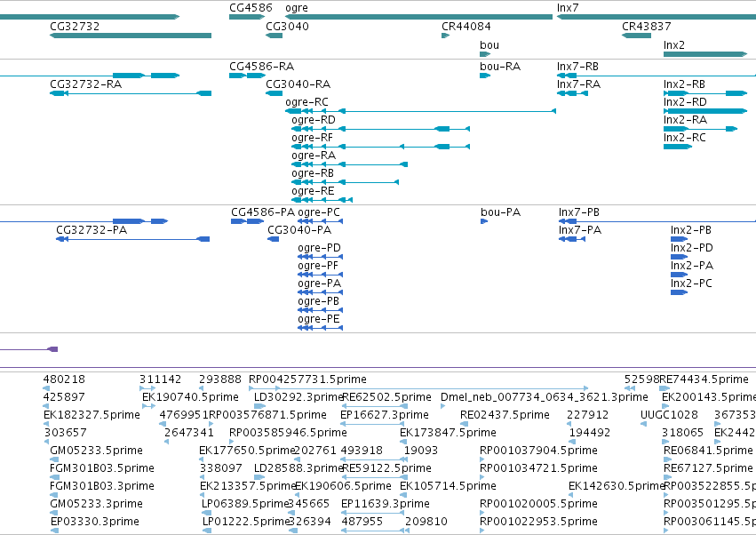Viewport: 756px width, 535px height.
Task: Select the Inx2 gene bar
Action: [x=705, y=54]
